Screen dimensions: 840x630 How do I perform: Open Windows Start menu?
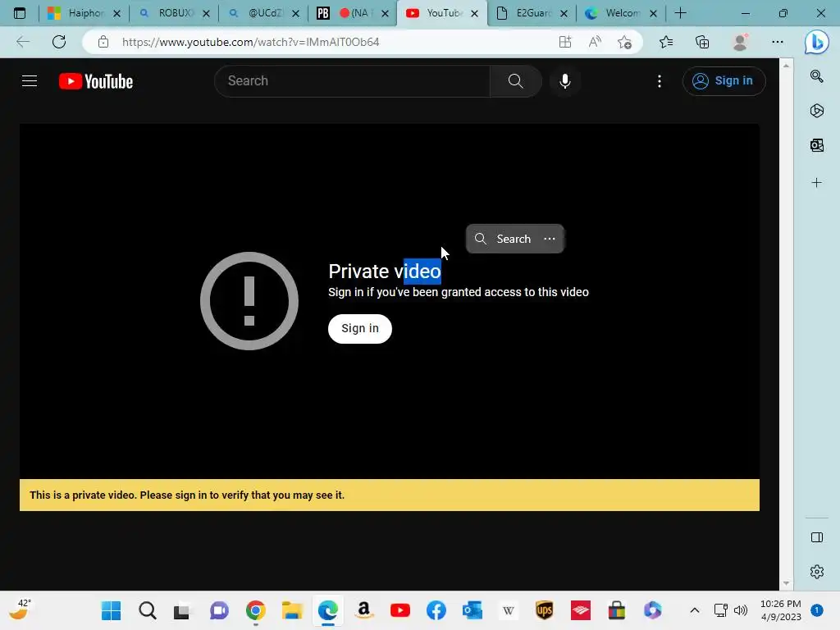pyautogui.click(x=111, y=610)
